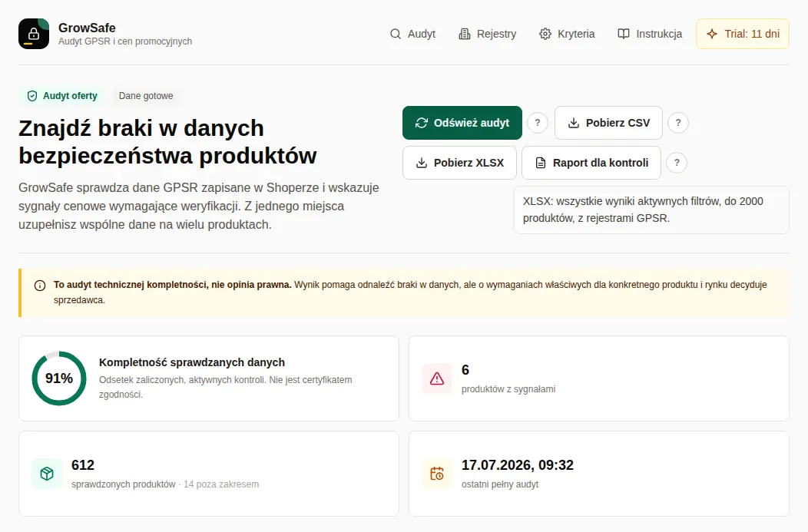Click the "sprawdzonych produktów" label
Image resolution: width=808 pixels, height=532 pixels.
click(x=123, y=484)
